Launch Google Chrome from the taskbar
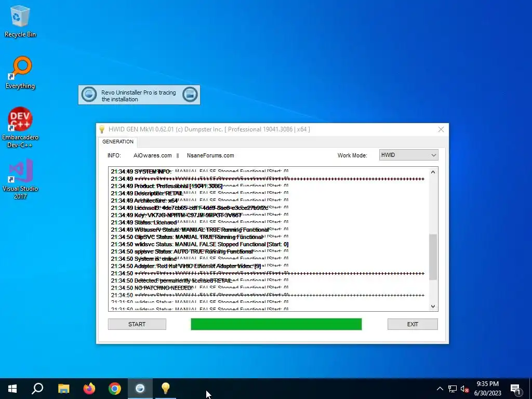Image resolution: width=532 pixels, height=399 pixels. pos(115,389)
